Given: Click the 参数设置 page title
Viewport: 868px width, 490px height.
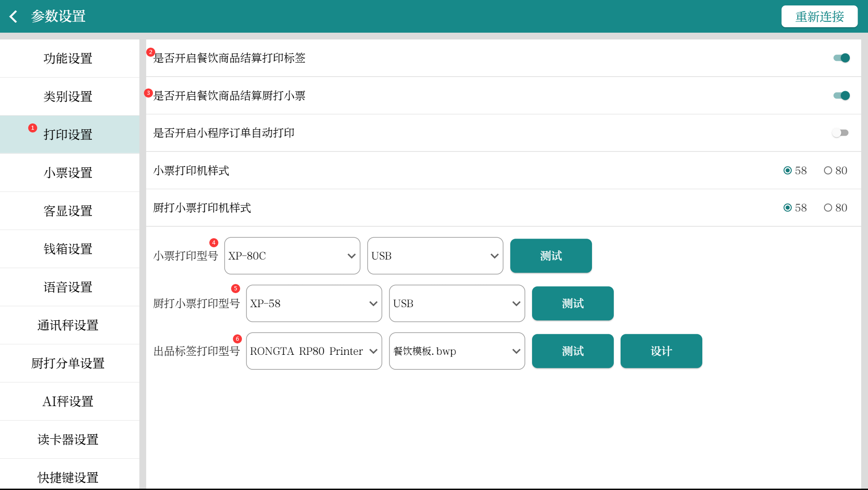Looking at the screenshot, I should click(59, 16).
